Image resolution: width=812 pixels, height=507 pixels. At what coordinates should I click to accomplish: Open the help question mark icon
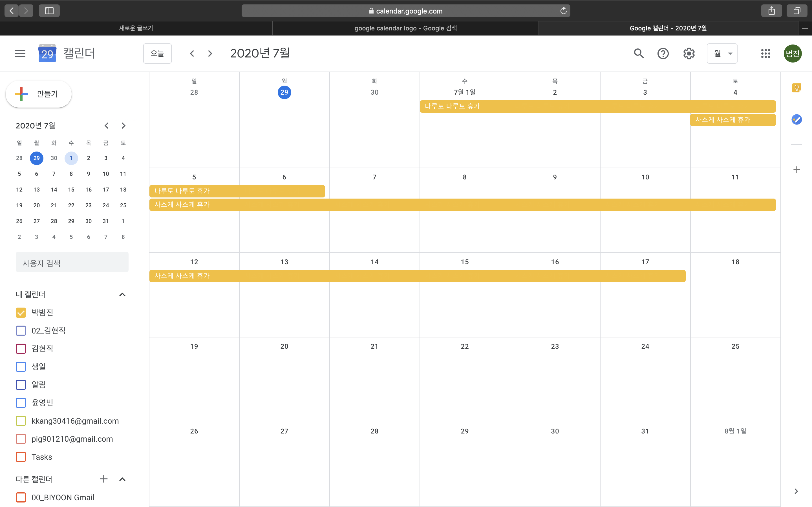[x=663, y=53]
